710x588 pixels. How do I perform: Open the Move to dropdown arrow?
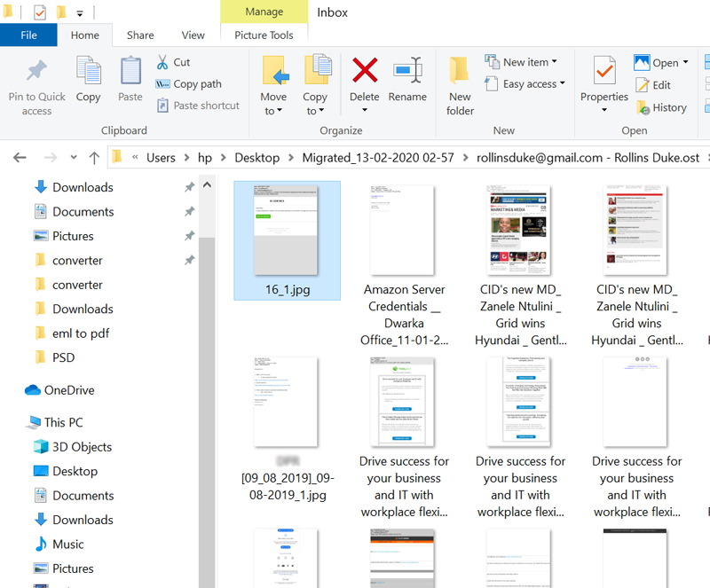coord(280,111)
